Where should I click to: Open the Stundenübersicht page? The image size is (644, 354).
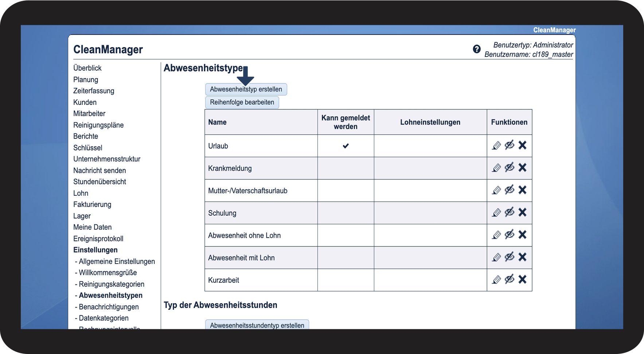[99, 182]
